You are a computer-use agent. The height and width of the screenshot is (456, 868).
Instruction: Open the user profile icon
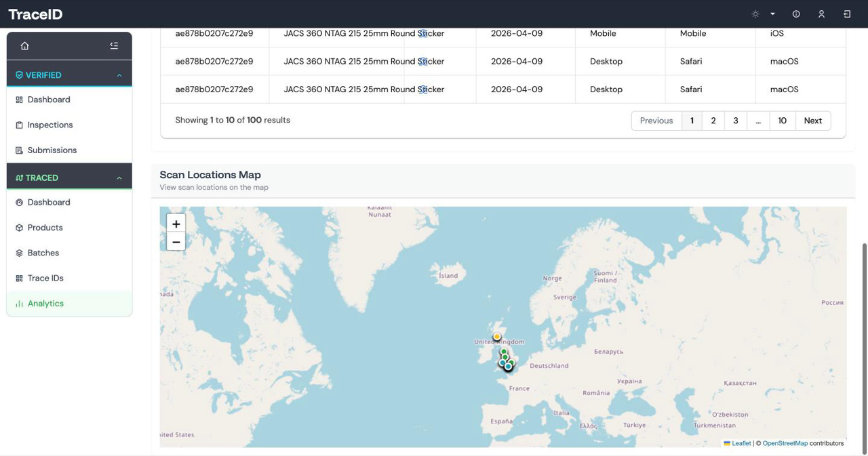point(821,14)
